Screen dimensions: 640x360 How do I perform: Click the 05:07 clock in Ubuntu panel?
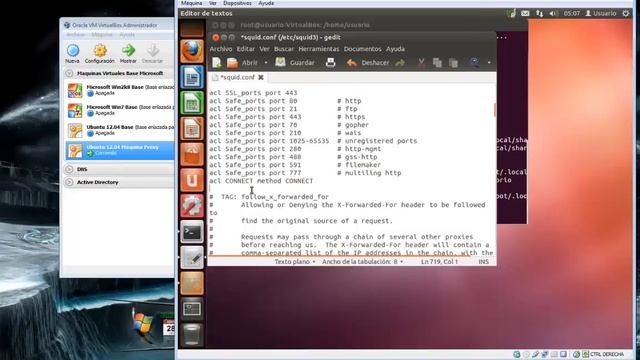click(571, 13)
